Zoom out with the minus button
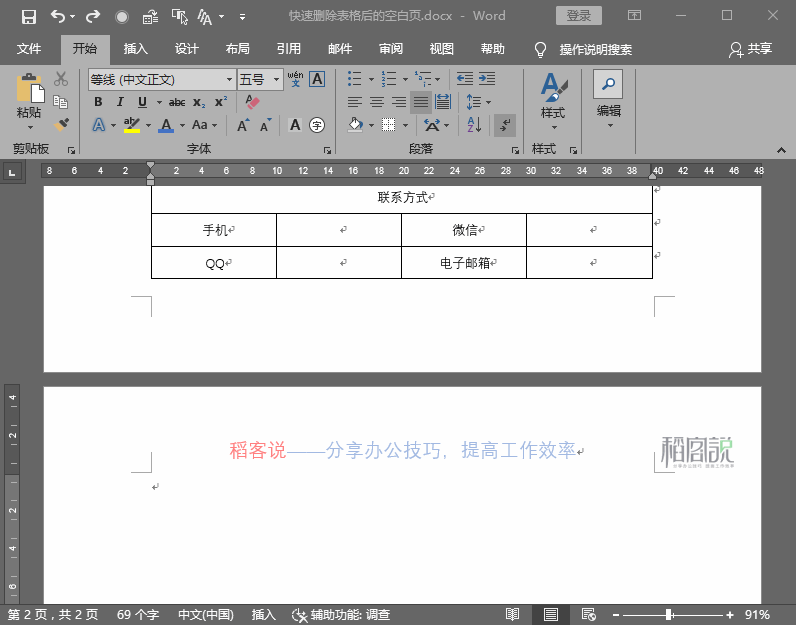Image resolution: width=796 pixels, height=625 pixels. coord(616,615)
